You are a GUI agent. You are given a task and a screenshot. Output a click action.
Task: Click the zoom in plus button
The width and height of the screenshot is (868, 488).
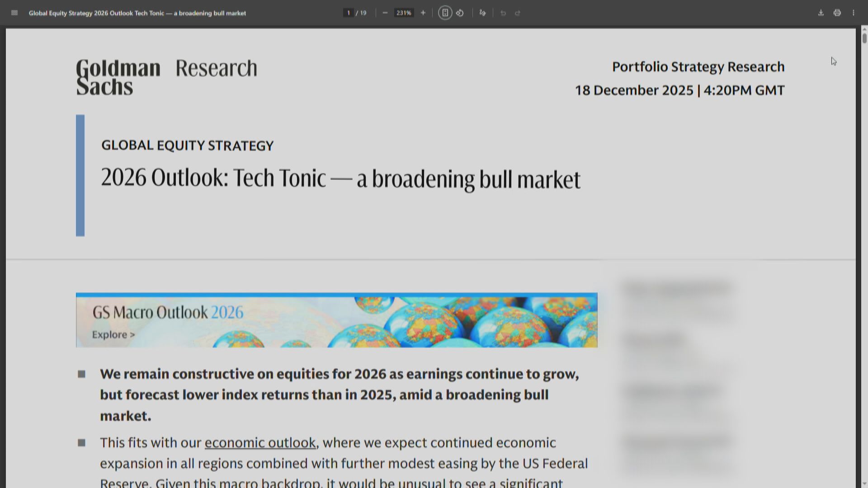pyautogui.click(x=423, y=13)
